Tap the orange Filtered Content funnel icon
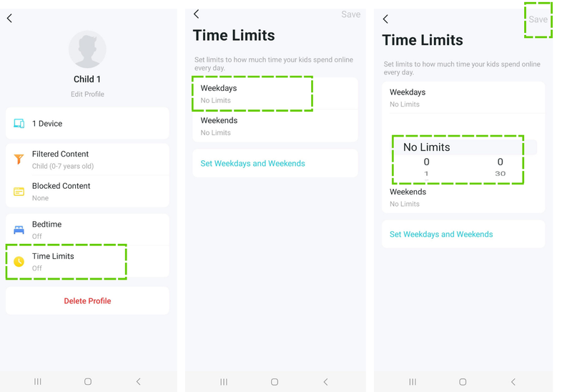The image size is (572, 392). click(x=19, y=159)
